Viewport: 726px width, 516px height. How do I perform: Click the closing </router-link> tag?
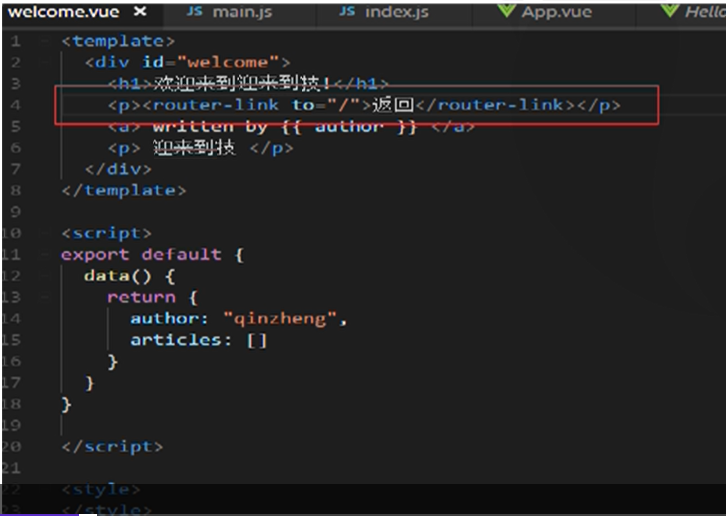(x=495, y=105)
